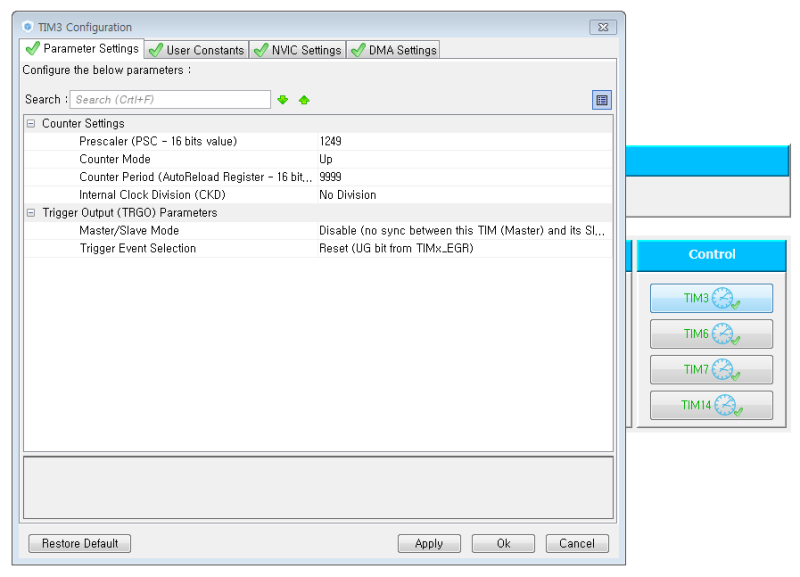800x577 pixels.
Task: Open TIM14 in the Control panel
Action: [x=711, y=405]
